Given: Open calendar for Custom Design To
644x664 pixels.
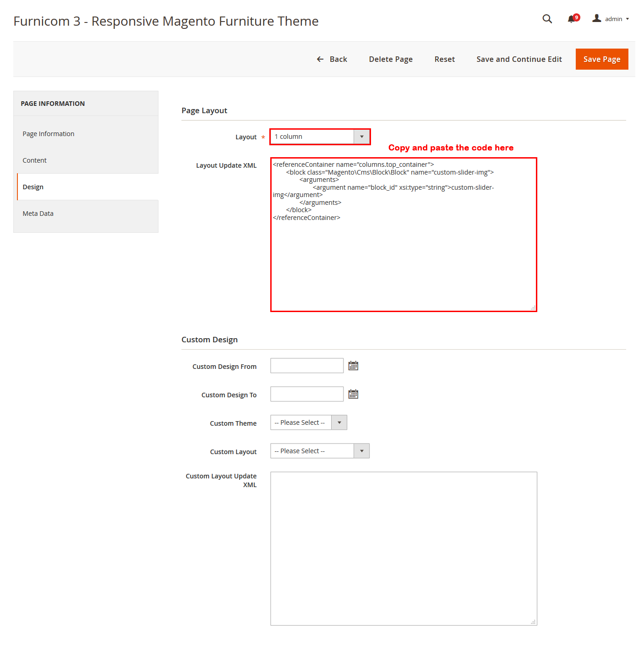Looking at the screenshot, I should tap(353, 394).
